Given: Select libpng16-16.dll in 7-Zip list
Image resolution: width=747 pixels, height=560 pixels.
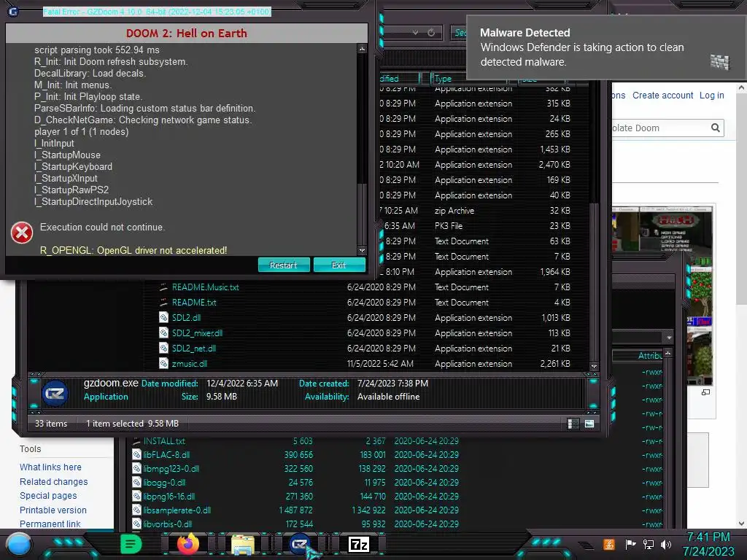Looking at the screenshot, I should [x=169, y=496].
